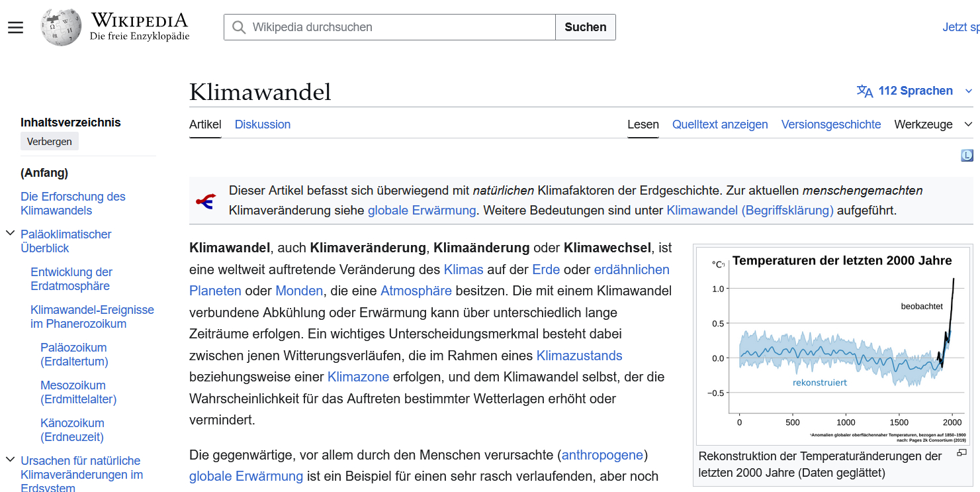Click the Wikipedia globe logo
This screenshot has width=980, height=492.
pyautogui.click(x=61, y=27)
